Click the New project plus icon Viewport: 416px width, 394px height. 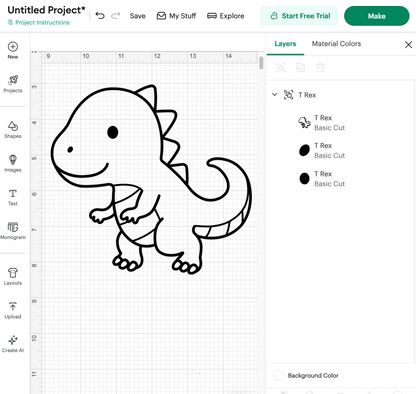pos(13,47)
